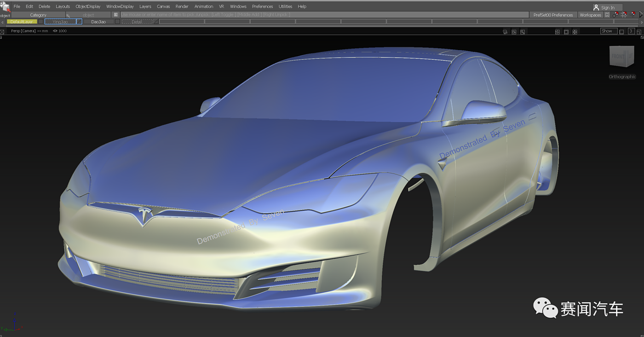Click the Sign In button
This screenshot has width=644, height=337.
[607, 7]
